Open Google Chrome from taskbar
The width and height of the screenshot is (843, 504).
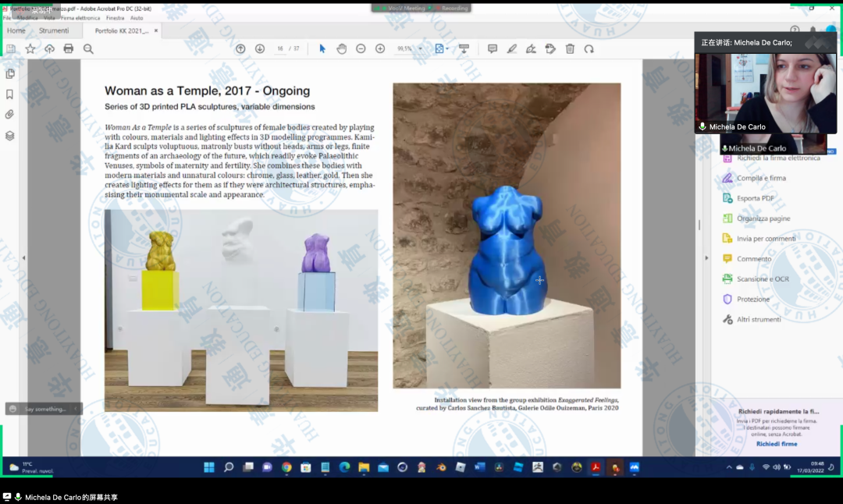coord(286,467)
